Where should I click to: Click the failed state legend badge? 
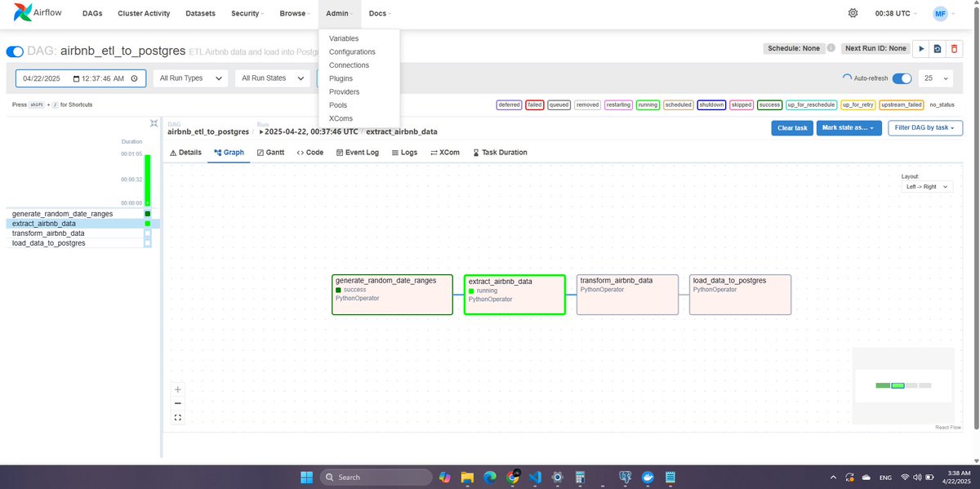535,104
